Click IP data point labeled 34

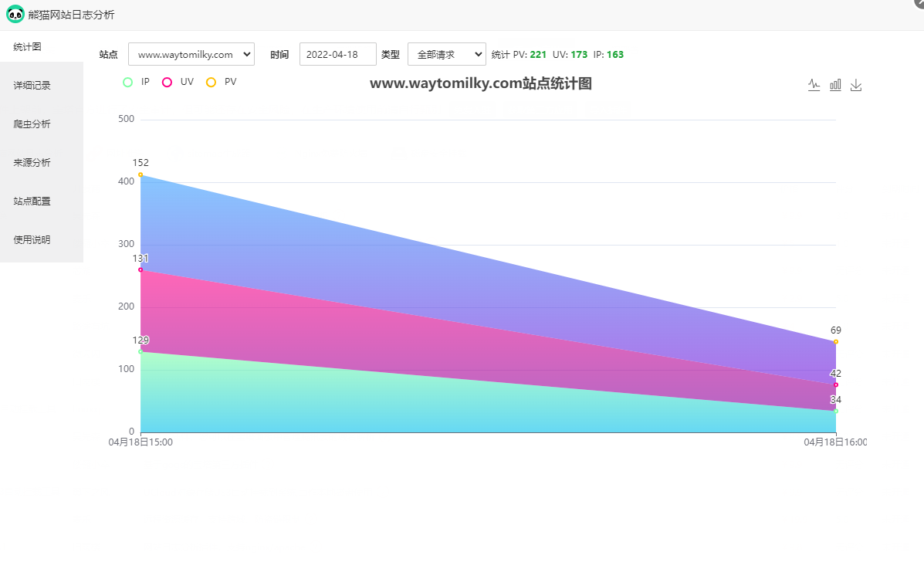(x=835, y=411)
